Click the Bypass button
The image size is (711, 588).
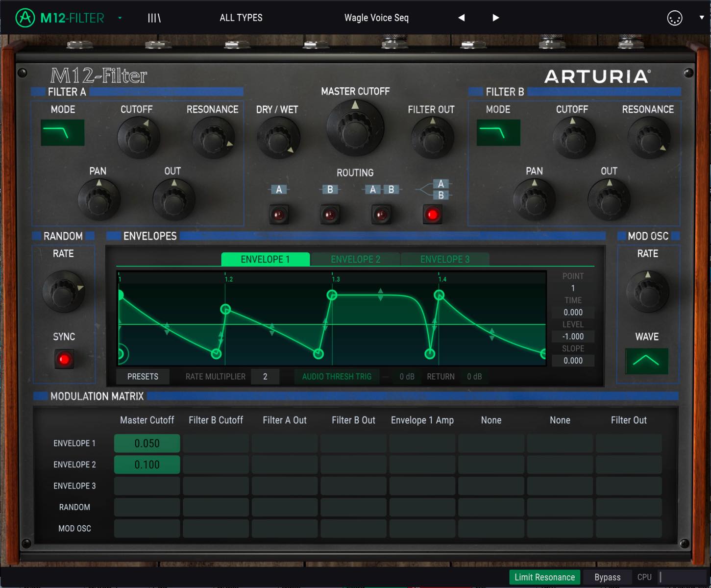pyautogui.click(x=607, y=577)
